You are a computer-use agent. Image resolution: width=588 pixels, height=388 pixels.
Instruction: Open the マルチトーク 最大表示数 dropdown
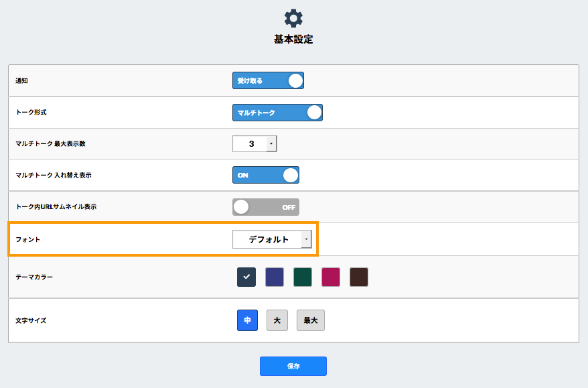click(x=254, y=143)
